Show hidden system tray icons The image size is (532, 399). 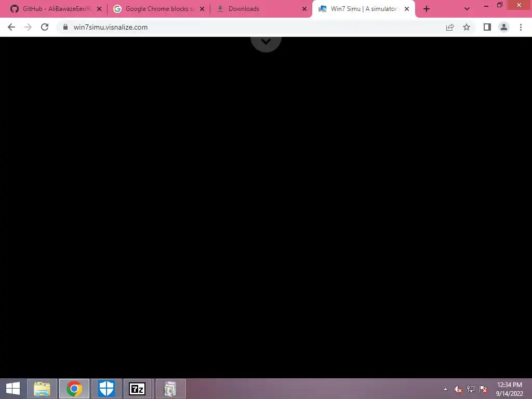pos(445,389)
